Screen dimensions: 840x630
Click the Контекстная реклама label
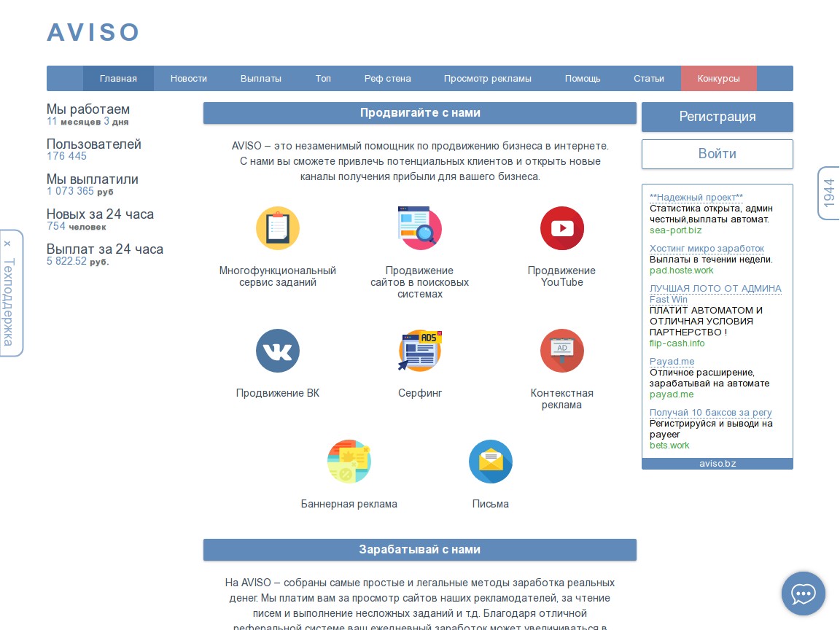562,399
